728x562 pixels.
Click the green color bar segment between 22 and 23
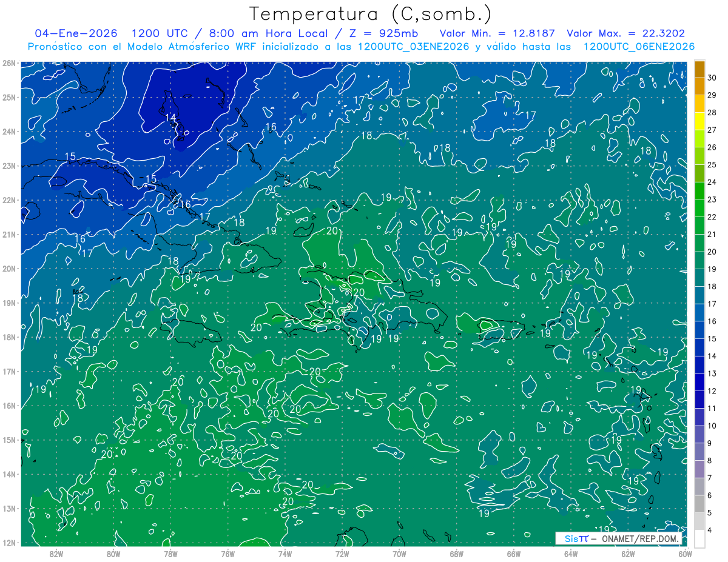(699, 208)
